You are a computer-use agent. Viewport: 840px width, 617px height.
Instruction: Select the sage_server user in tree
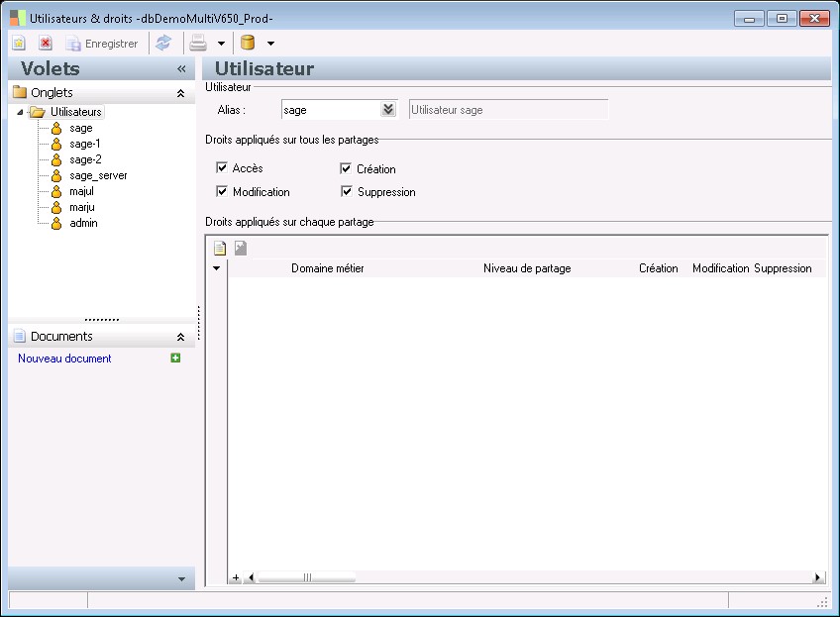pyautogui.click(x=98, y=175)
